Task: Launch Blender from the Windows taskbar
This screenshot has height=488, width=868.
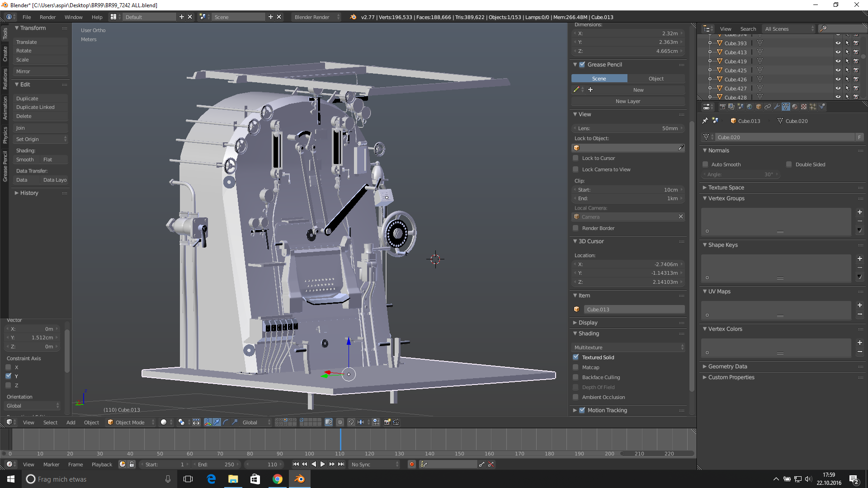Action: click(299, 479)
